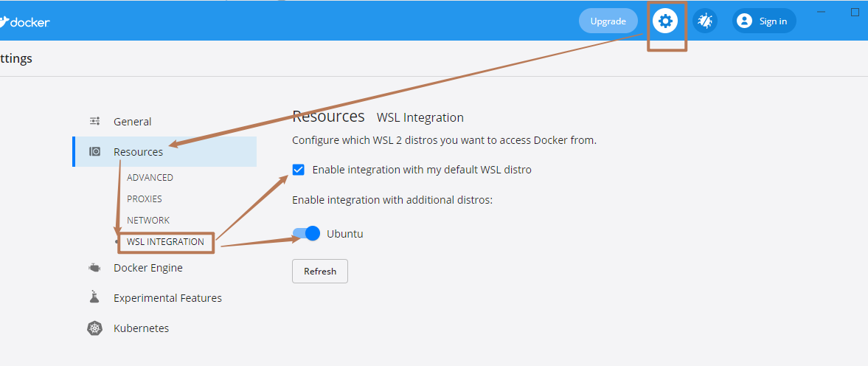Click the Upgrade button
The height and width of the screenshot is (366, 868).
(608, 21)
